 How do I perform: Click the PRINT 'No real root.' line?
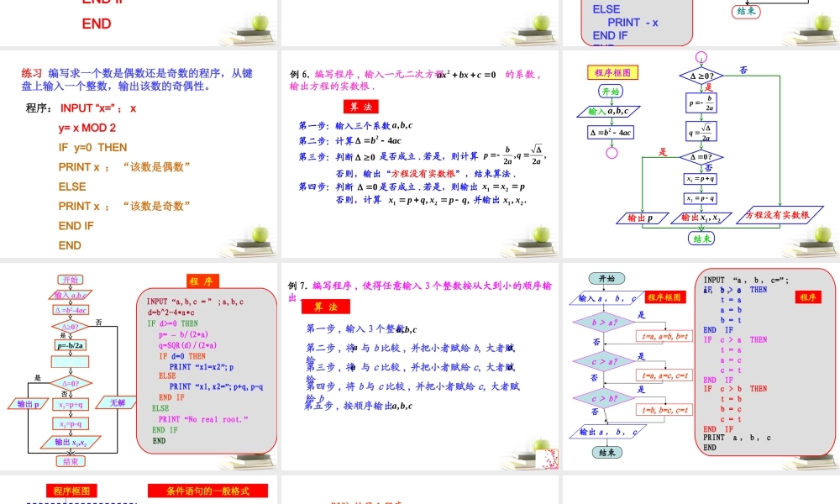point(203,419)
